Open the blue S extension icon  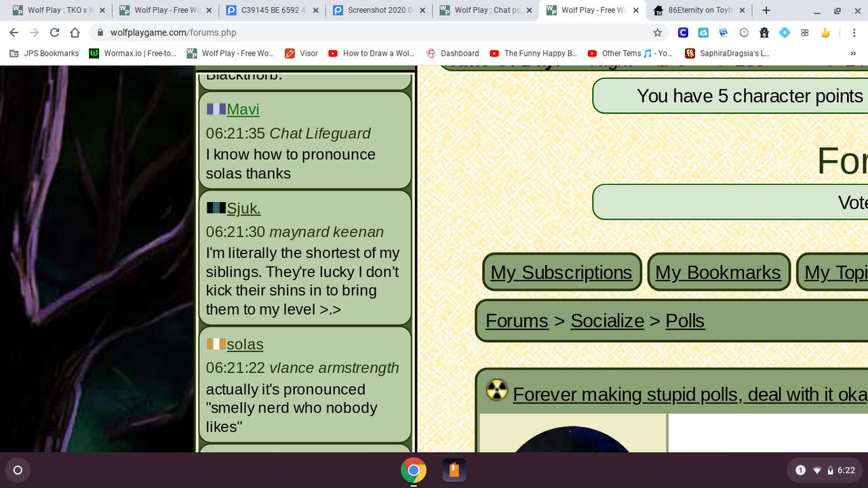[x=724, y=33]
